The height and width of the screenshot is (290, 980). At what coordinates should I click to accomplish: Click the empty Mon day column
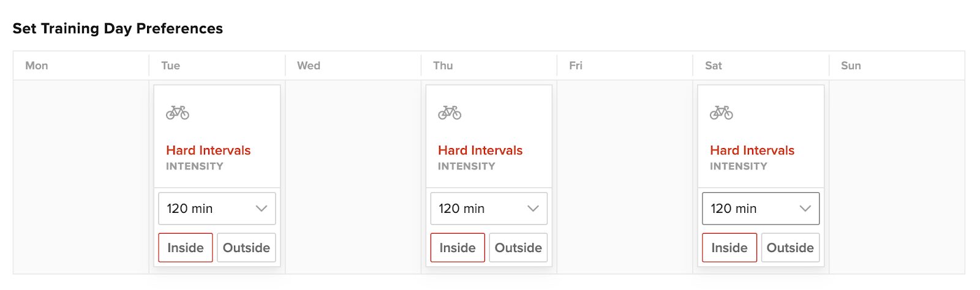(81, 177)
